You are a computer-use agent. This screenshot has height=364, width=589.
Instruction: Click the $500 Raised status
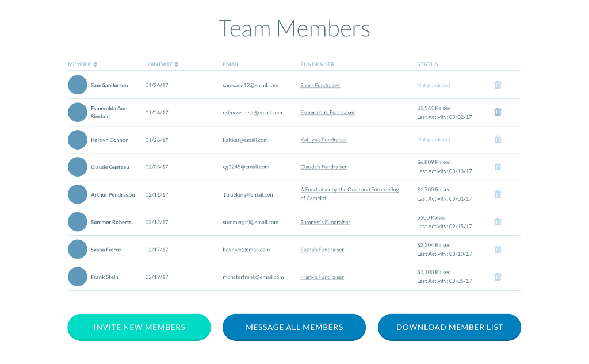click(x=432, y=217)
